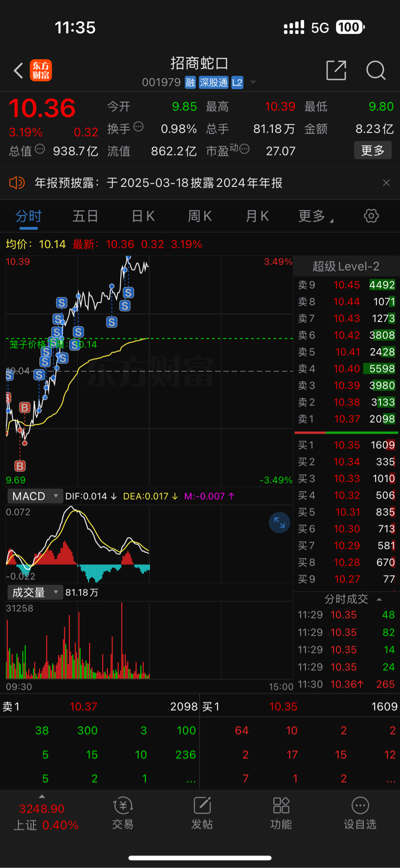Open the 功能 functions icon

pyautogui.click(x=281, y=813)
